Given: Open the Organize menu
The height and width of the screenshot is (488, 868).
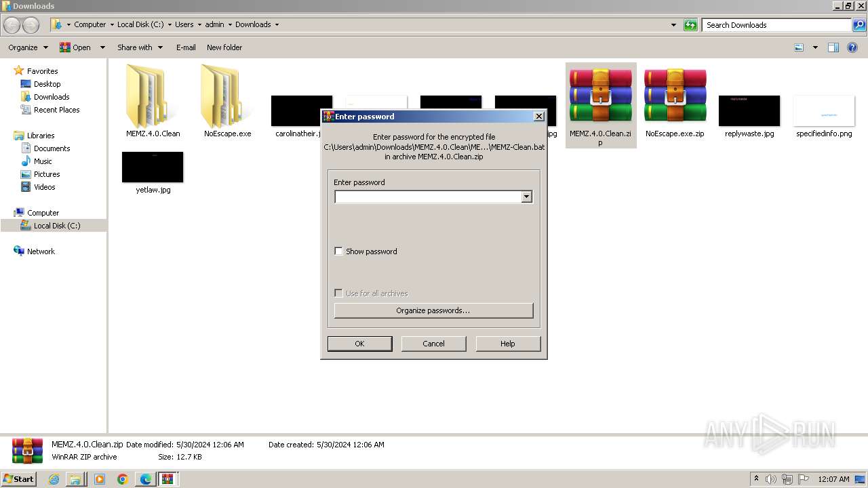Looking at the screenshot, I should [28, 47].
